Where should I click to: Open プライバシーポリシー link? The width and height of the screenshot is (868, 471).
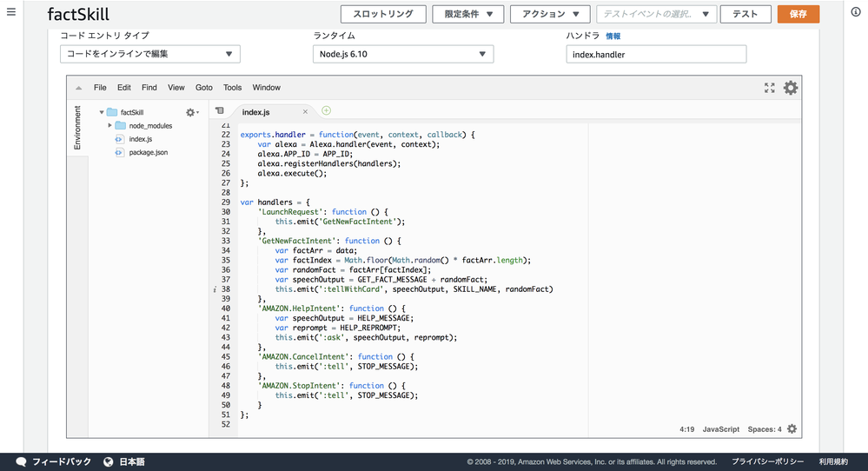tap(767, 461)
